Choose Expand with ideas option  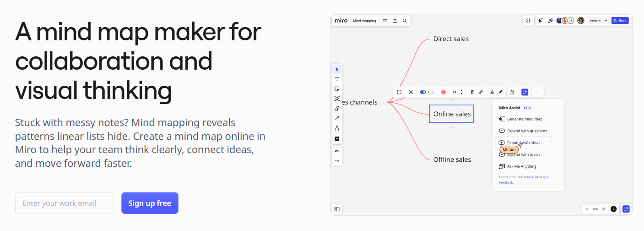523,143
